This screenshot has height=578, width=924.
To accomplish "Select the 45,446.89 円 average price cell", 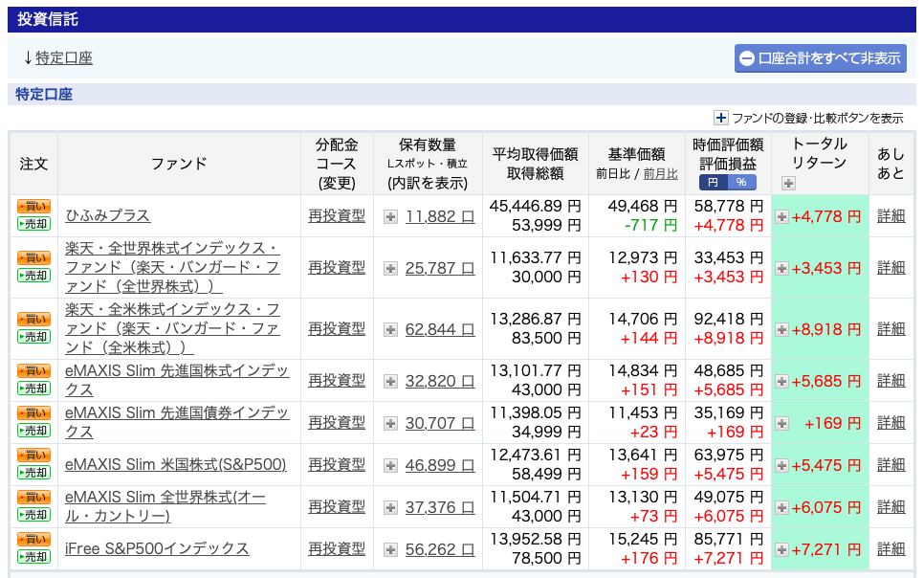I will [x=535, y=207].
